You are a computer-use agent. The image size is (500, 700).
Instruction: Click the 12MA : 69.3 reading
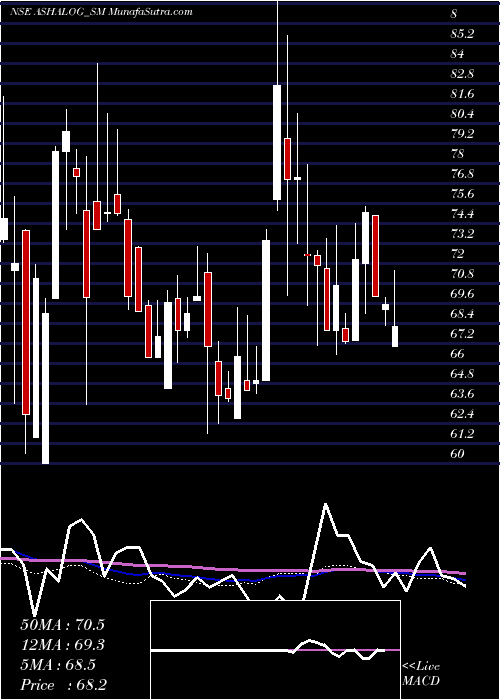(x=62, y=645)
